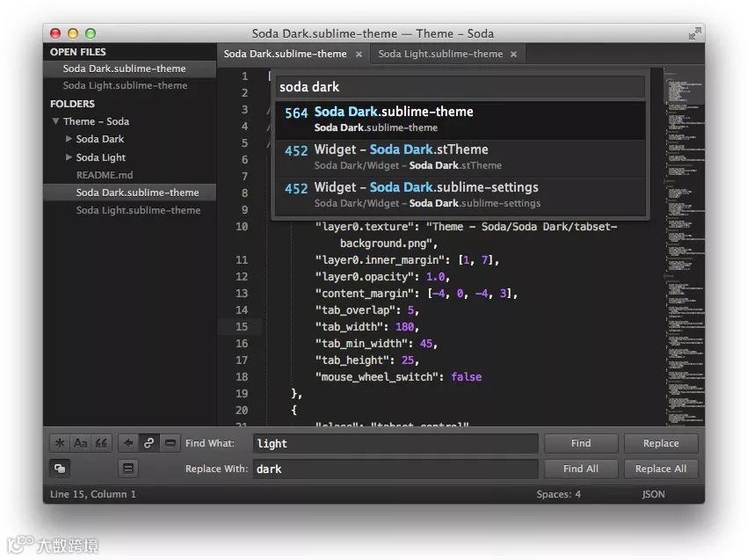The height and width of the screenshot is (560, 747).
Task: Enter fullscreen with the title bar arrows icon
Action: 694,33
